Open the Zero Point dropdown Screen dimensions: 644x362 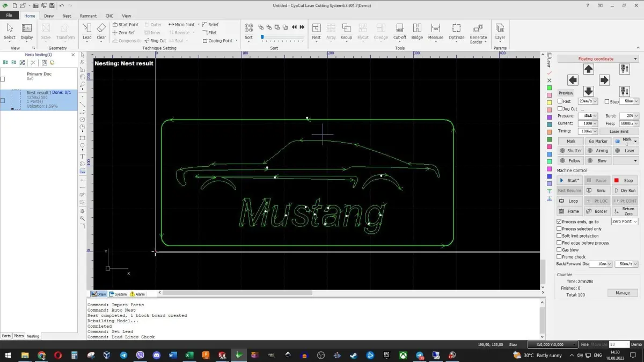(x=625, y=221)
